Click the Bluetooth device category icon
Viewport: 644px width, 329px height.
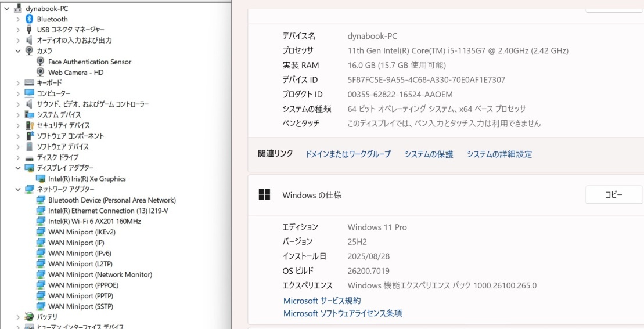30,19
